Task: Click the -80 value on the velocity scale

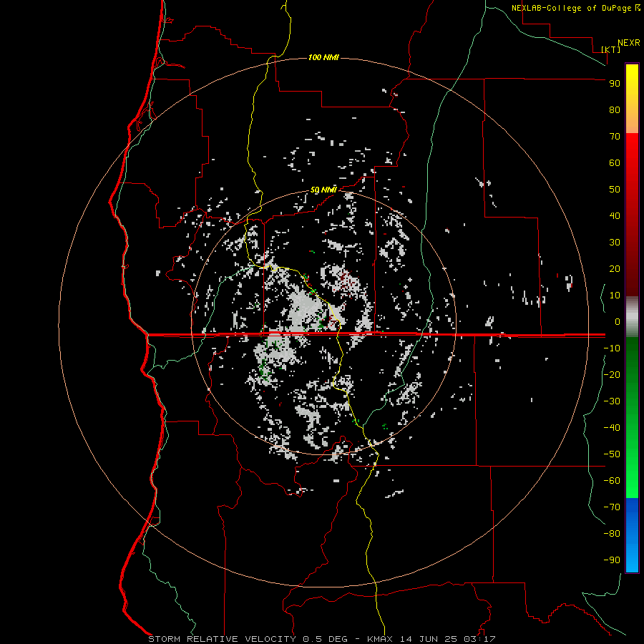Action: 612,534
